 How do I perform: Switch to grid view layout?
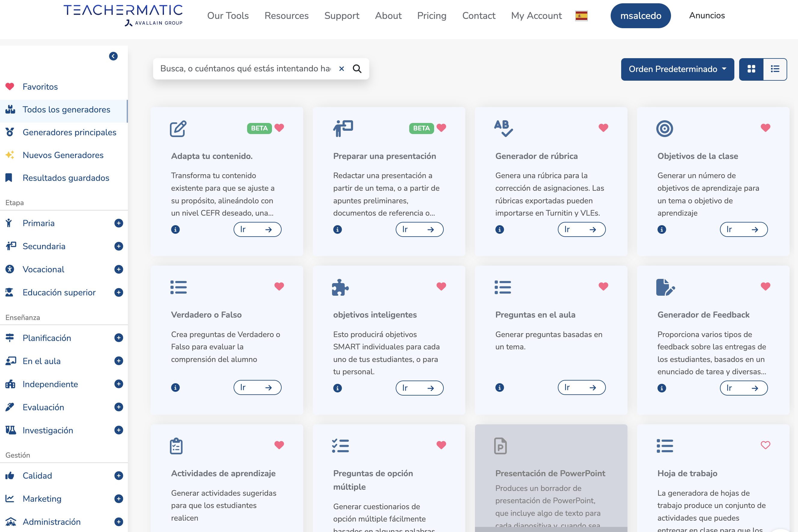pos(751,69)
